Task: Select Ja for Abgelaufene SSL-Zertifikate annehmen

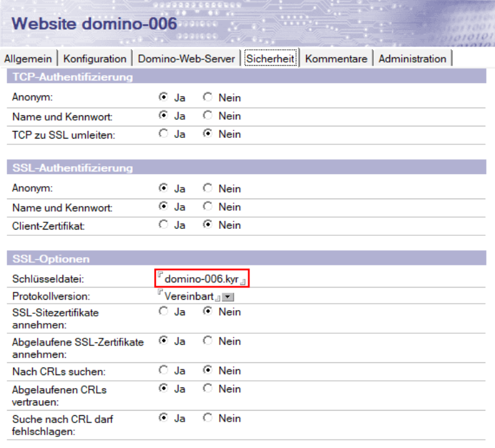Action: pyautogui.click(x=163, y=340)
